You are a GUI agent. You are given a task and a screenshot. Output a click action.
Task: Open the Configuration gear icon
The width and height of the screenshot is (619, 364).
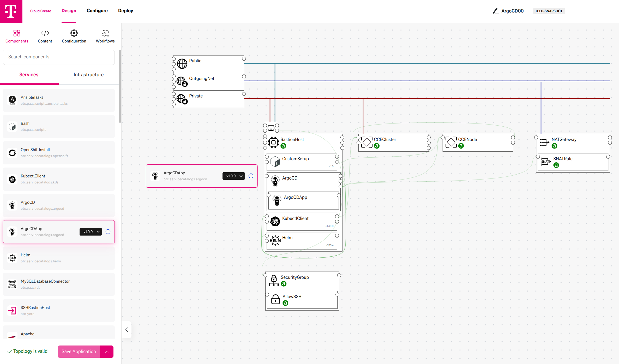click(x=74, y=33)
